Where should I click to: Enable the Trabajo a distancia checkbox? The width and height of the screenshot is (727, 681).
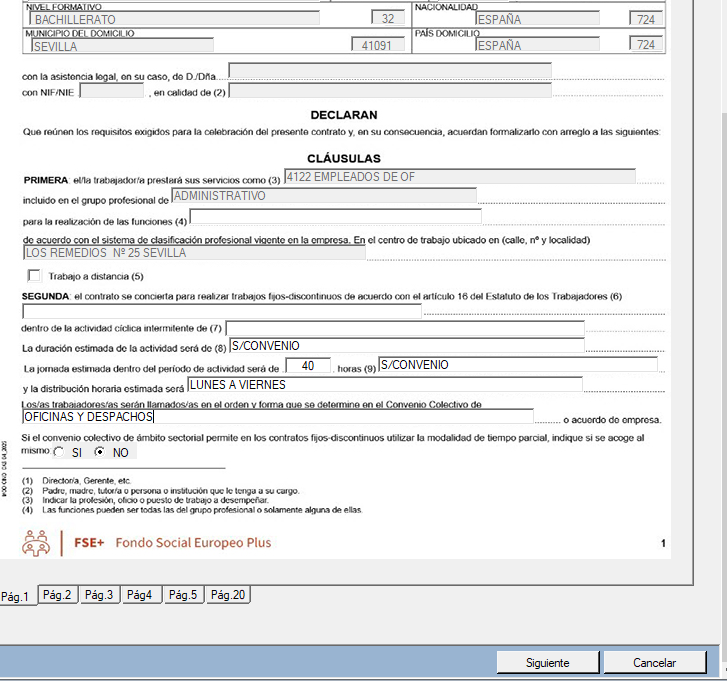pos(35,276)
